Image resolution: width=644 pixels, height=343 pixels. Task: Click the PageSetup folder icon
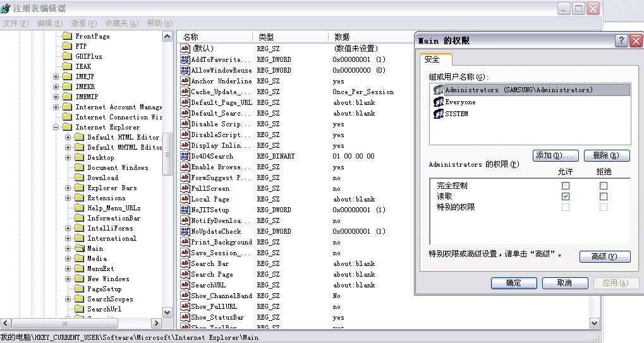point(79,289)
